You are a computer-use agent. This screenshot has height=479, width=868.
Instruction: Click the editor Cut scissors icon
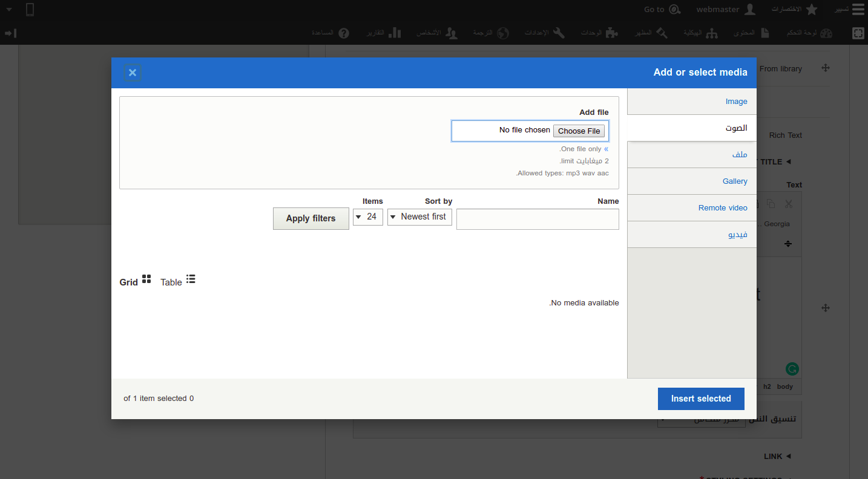788,204
